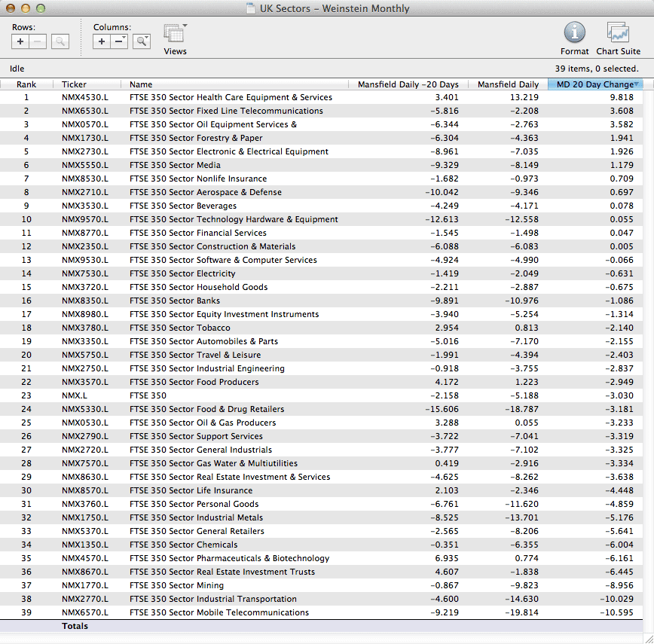Click the Rank column header
The image size is (654, 644).
tap(26, 84)
